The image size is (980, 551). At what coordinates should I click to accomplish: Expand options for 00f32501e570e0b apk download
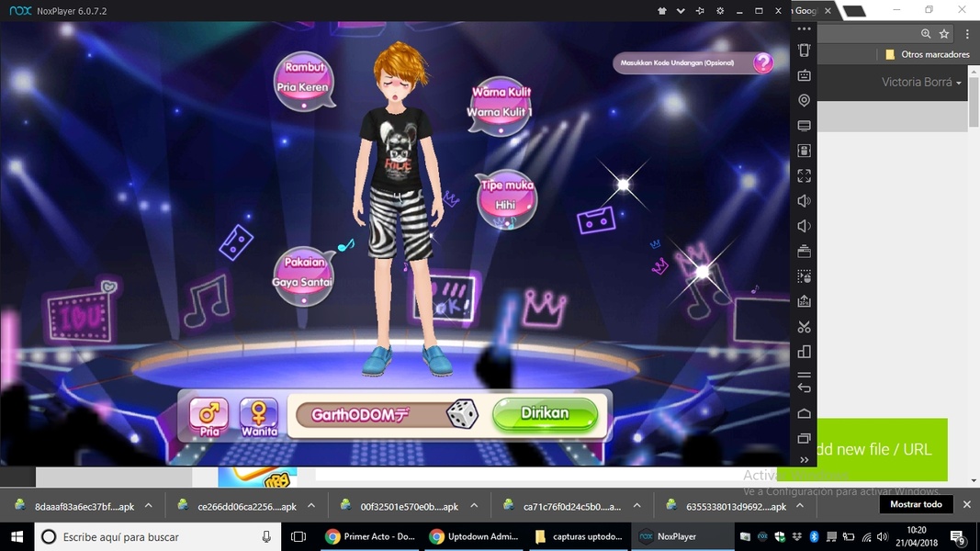[474, 506]
